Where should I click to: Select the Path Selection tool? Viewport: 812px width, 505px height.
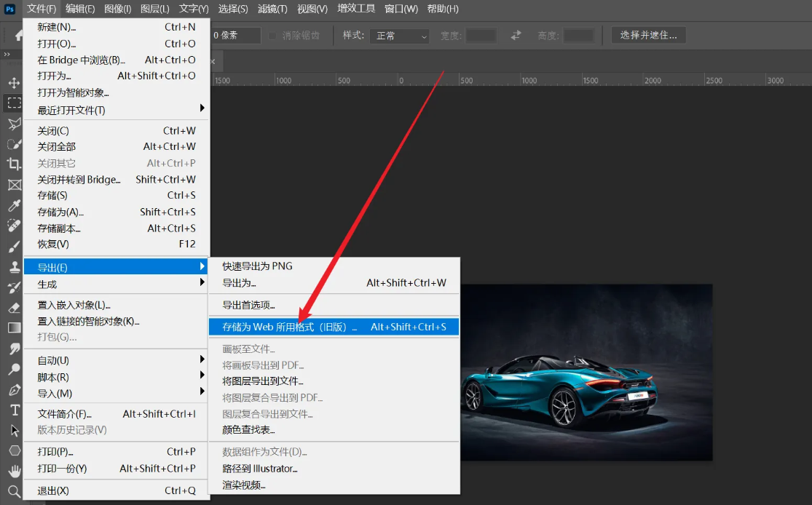click(x=14, y=431)
